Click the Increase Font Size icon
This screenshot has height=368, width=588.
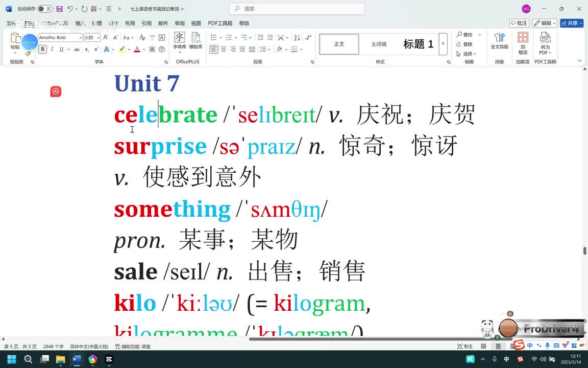pos(106,37)
